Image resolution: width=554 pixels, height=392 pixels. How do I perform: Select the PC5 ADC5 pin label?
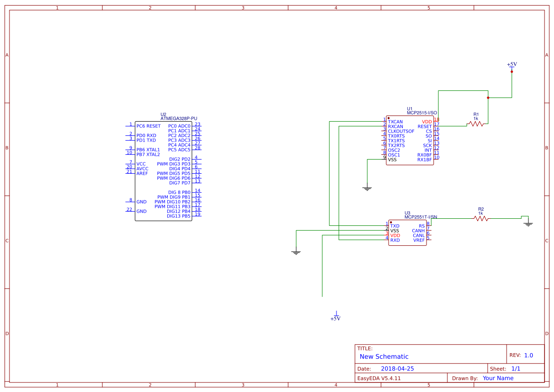pos(179,150)
